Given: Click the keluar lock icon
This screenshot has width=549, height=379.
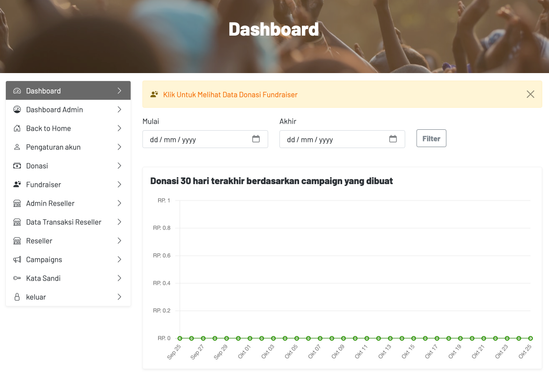Looking at the screenshot, I should pyautogui.click(x=17, y=297).
